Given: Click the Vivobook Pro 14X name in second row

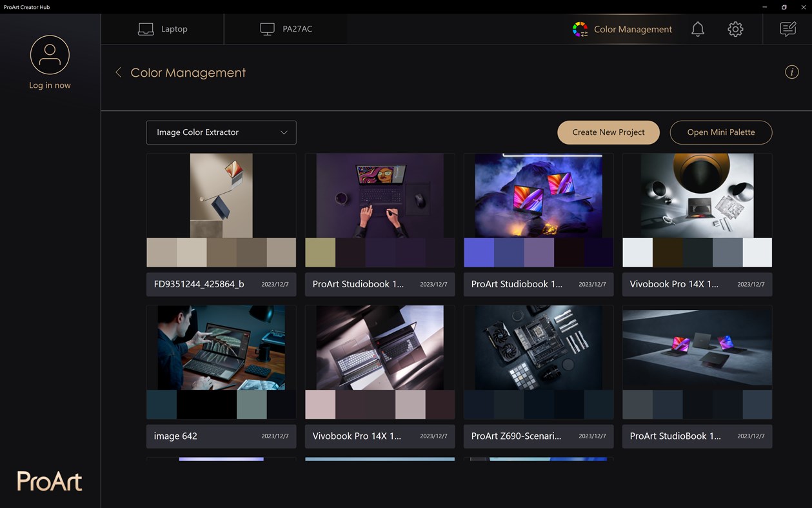Looking at the screenshot, I should pyautogui.click(x=357, y=436).
